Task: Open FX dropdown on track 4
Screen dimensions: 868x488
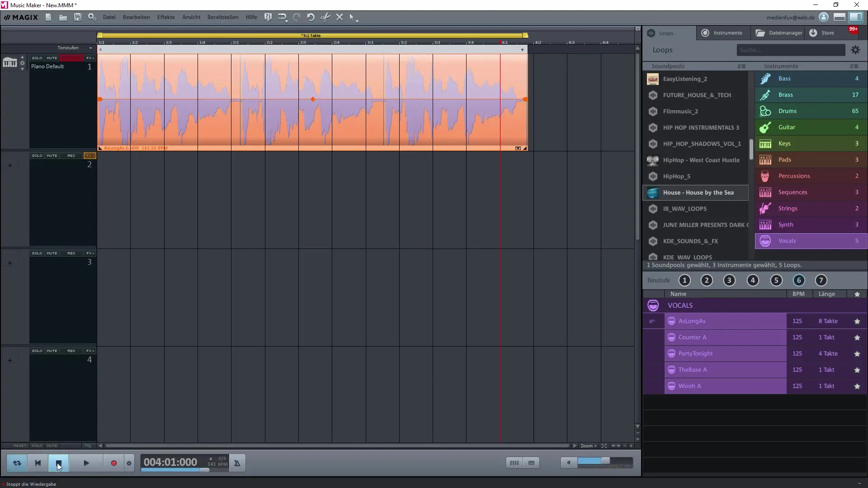Action: (x=90, y=351)
